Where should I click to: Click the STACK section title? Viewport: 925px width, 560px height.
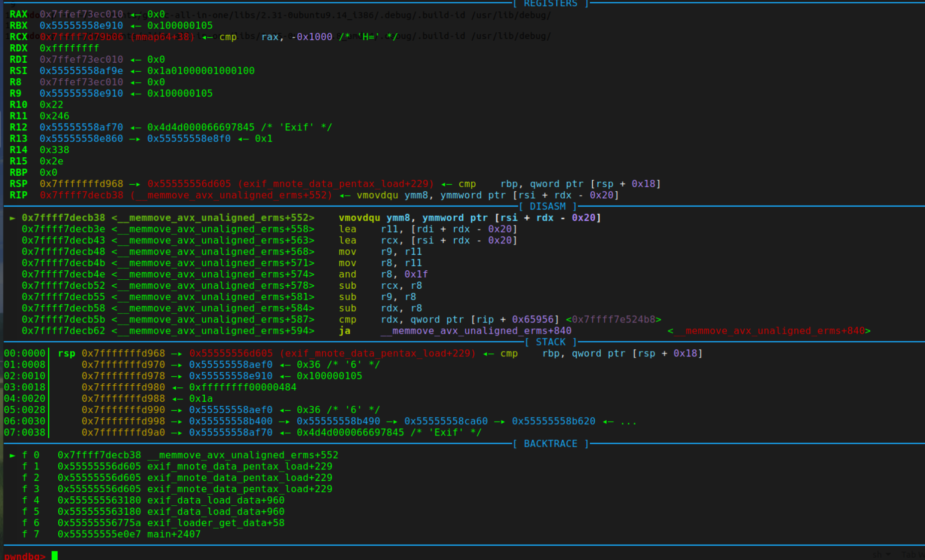[x=550, y=342]
